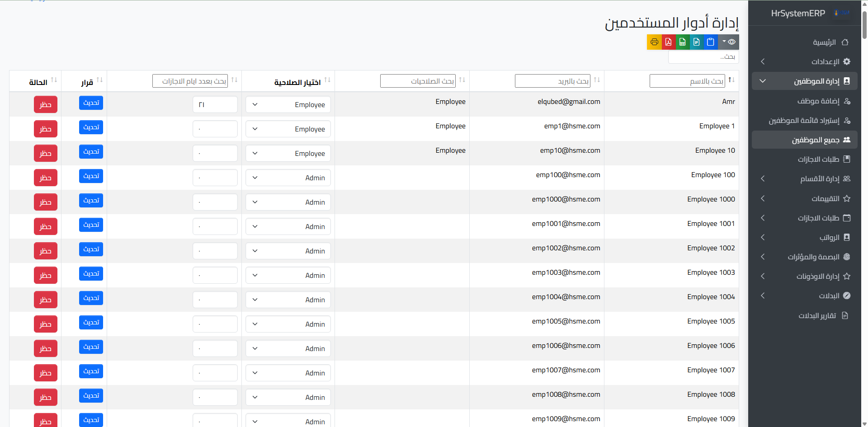Image resolution: width=868 pixels, height=427 pixels.
Task: Open role dropdown for Amr
Action: click(288, 104)
